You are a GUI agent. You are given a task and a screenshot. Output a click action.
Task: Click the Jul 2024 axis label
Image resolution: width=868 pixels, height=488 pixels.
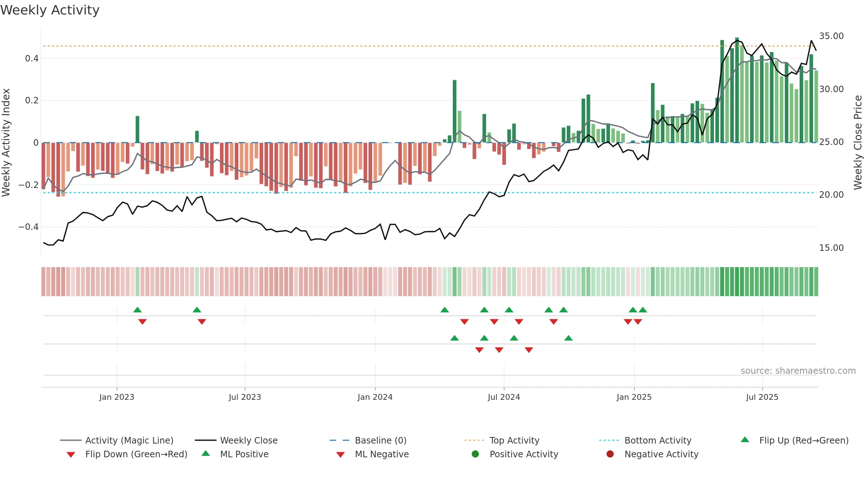pos(504,397)
